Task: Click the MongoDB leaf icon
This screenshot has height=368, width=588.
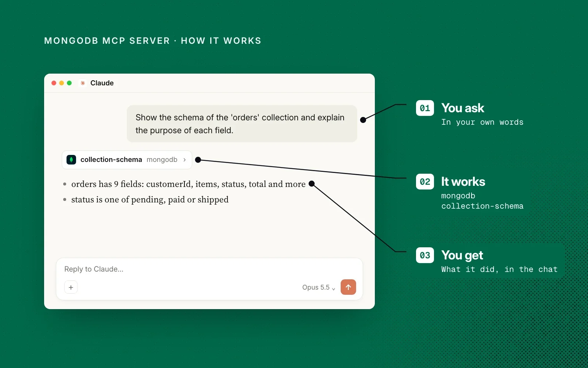Action: click(71, 160)
